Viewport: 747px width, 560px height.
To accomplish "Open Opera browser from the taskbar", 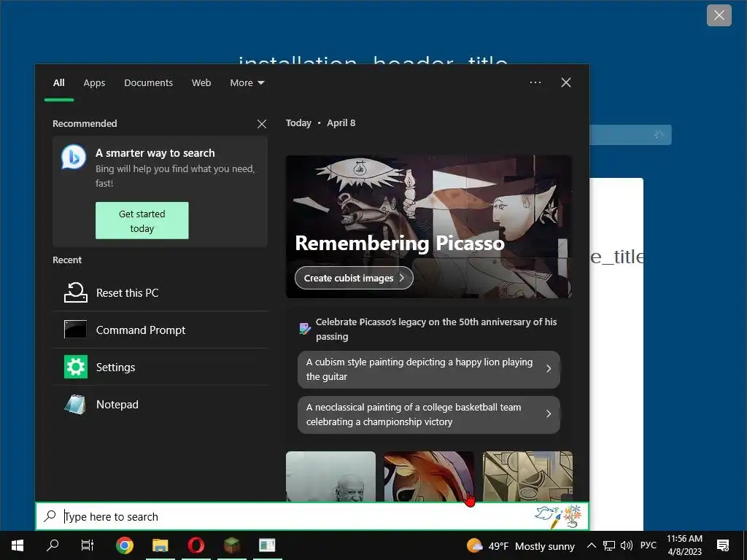I will [196, 545].
